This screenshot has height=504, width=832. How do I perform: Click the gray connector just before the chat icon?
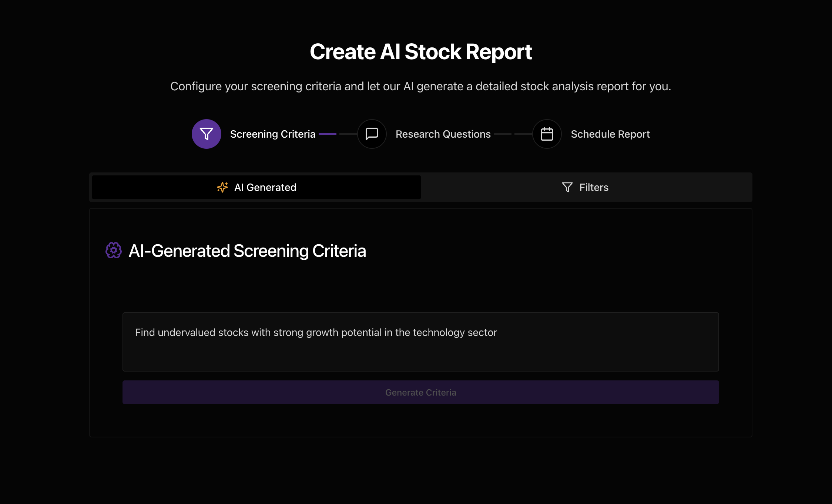coord(348,134)
